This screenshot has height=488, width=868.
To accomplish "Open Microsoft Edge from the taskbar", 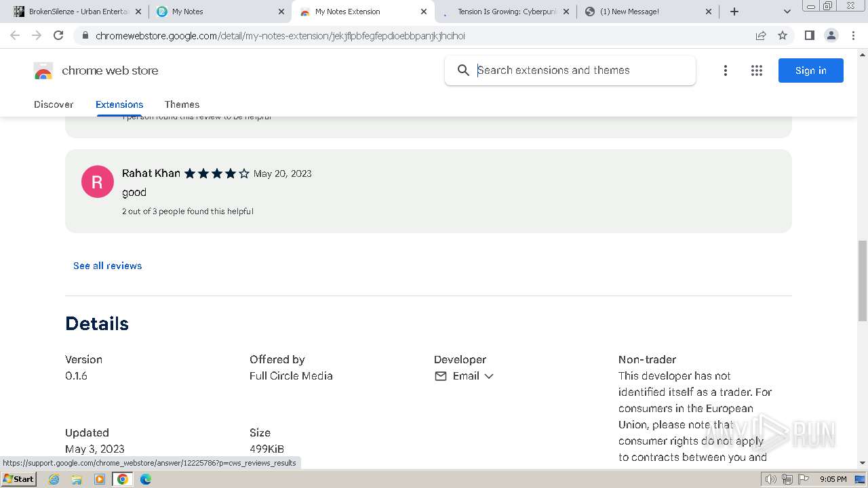I will click(x=146, y=479).
